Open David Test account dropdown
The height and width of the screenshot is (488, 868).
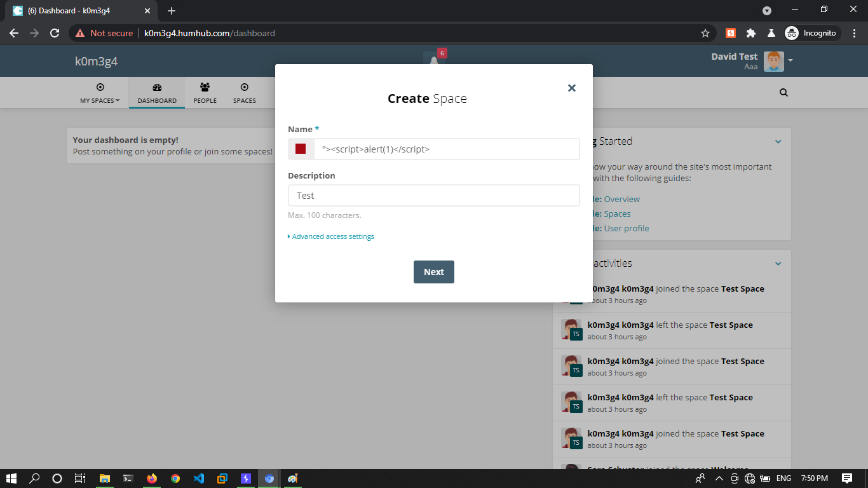(790, 61)
